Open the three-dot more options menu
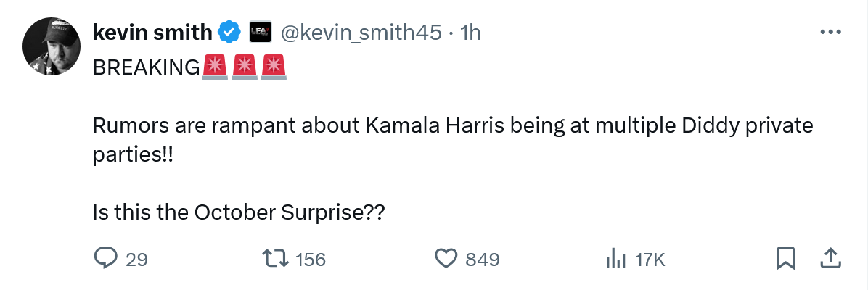Image resolution: width=868 pixels, height=290 pixels. [830, 33]
